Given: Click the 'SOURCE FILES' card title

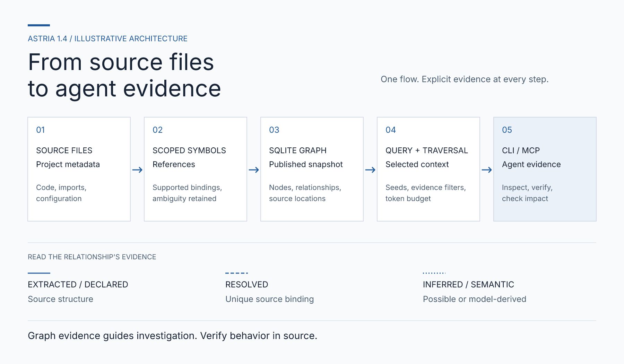Looking at the screenshot, I should [x=64, y=150].
